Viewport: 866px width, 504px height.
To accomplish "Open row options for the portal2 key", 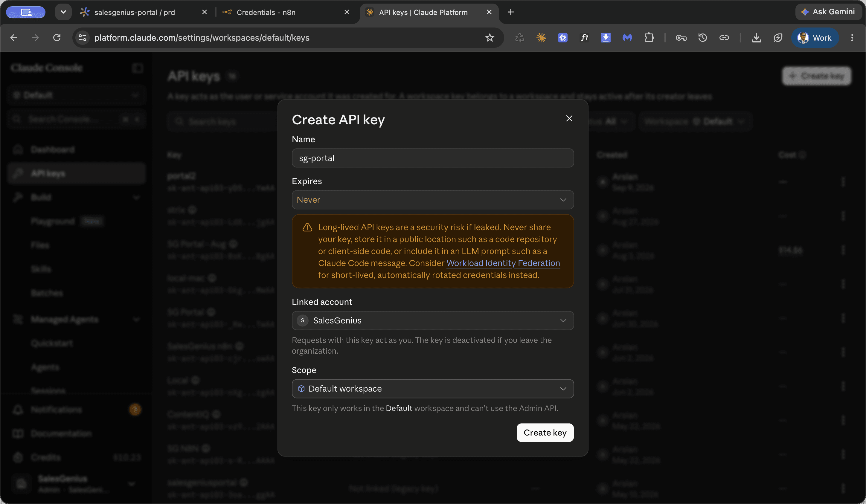I will click(843, 182).
